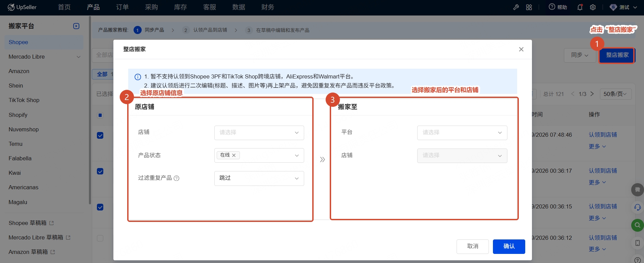Open the apps grid icon in top bar
Screen dimensions: 644x263
click(x=529, y=7)
